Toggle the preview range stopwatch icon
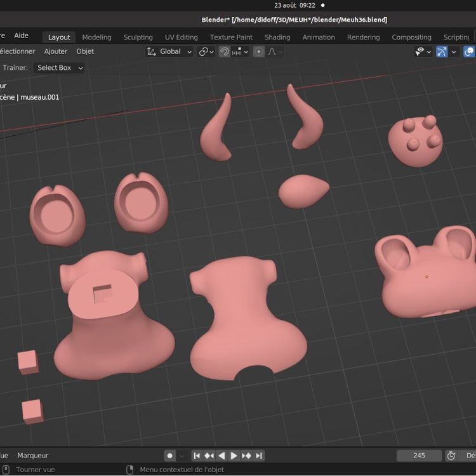476x476 pixels. (x=451, y=456)
